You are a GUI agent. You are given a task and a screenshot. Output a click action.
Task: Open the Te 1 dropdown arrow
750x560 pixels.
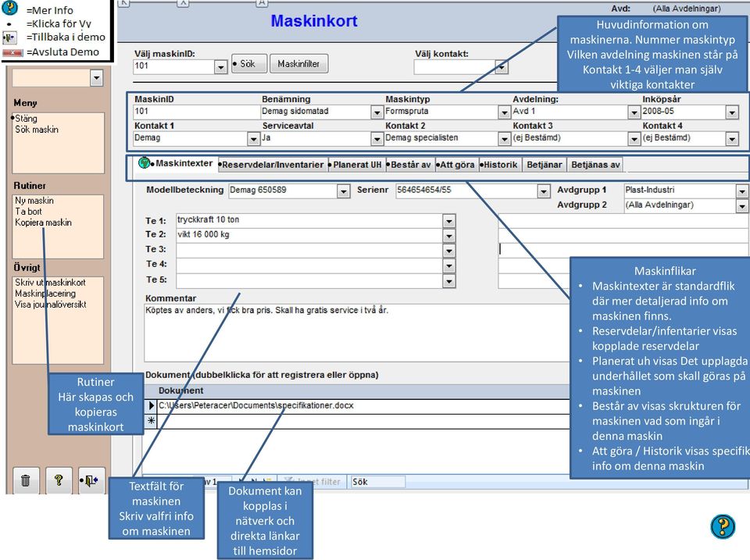pyautogui.click(x=448, y=220)
